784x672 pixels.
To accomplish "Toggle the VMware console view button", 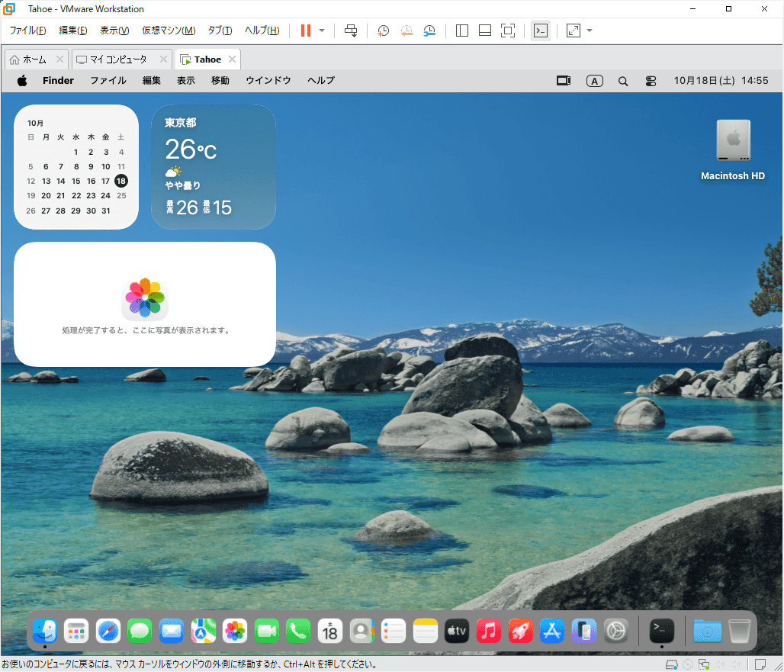I will pos(540,31).
